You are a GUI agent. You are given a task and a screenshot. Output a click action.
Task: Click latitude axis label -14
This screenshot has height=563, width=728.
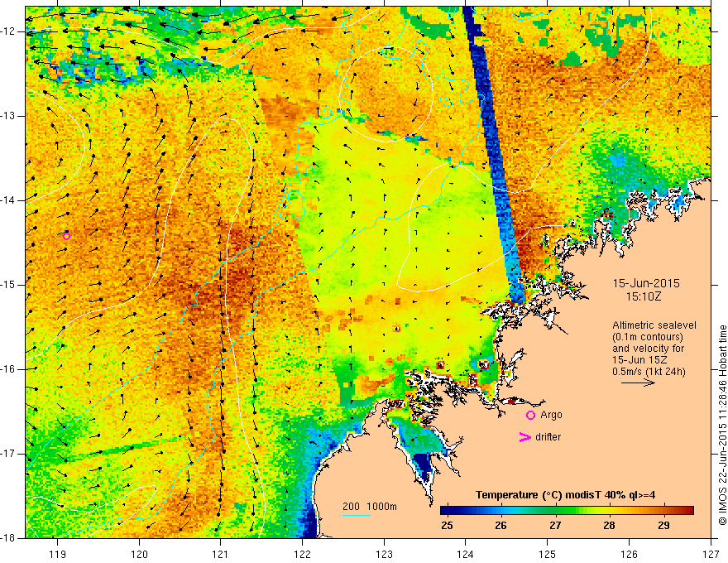[x=9, y=200]
